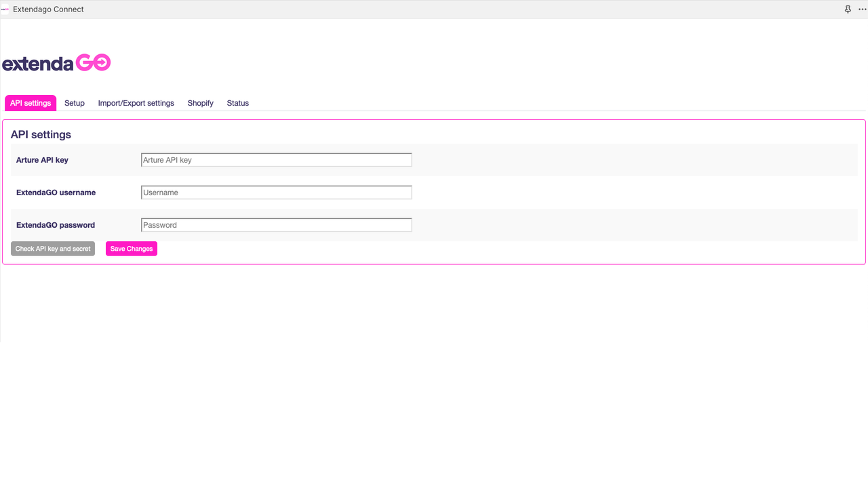Click the Arture API key row label

point(42,160)
